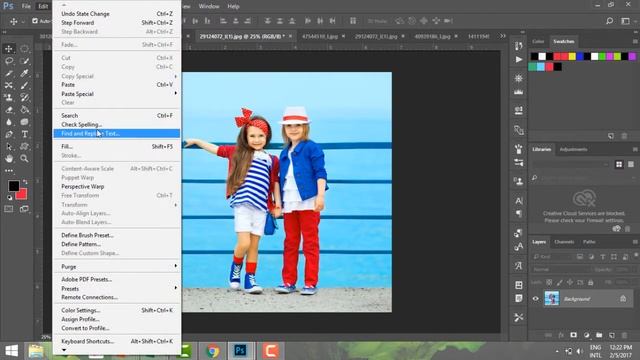Show more document tabs overflow arrows
The image size is (640, 360).
pos(502,36)
